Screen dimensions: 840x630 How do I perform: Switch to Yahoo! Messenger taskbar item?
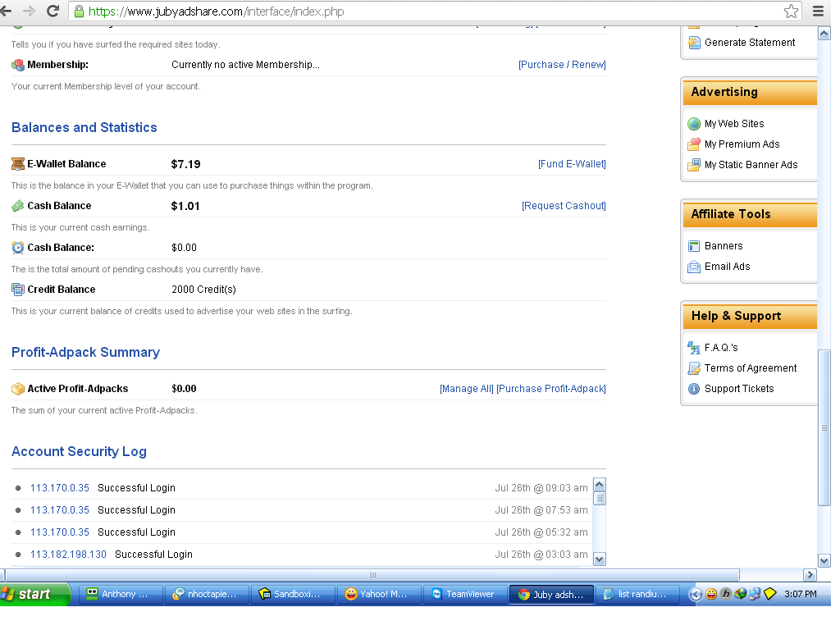tap(379, 594)
